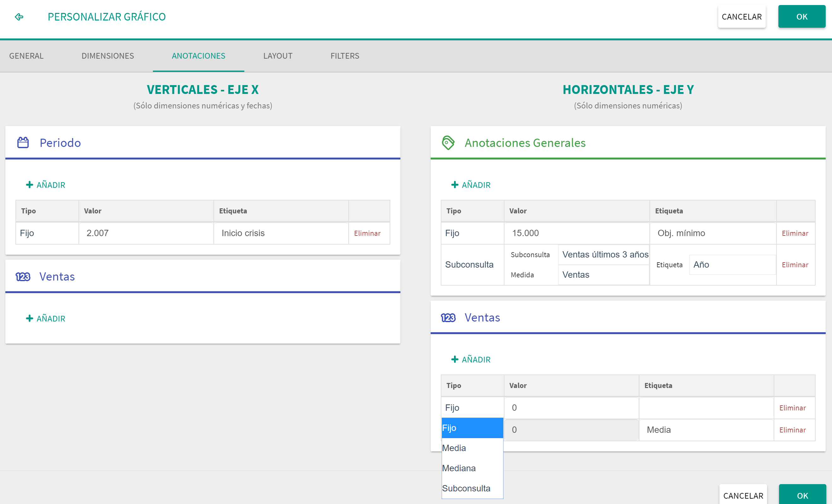Open the Fijo type dropdown in Periodo
Viewport: 832px width, 504px height.
coord(47,233)
